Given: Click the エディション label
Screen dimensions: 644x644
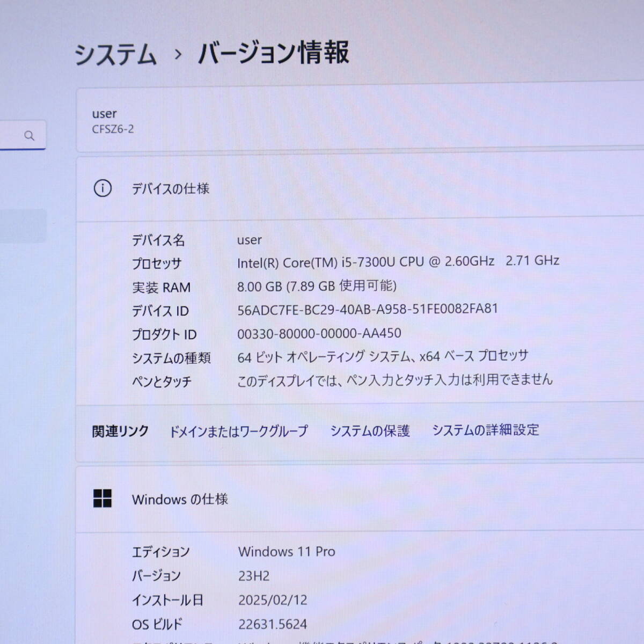Looking at the screenshot, I should [x=160, y=552].
